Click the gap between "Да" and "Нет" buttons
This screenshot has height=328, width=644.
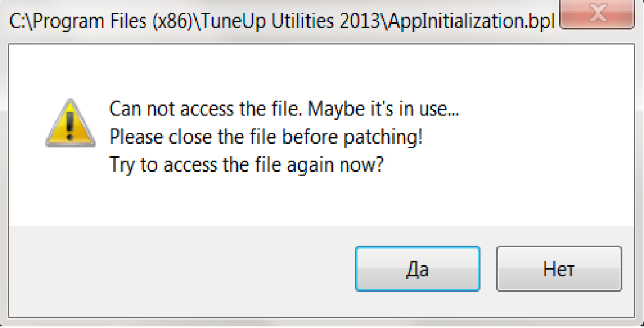click(x=488, y=270)
